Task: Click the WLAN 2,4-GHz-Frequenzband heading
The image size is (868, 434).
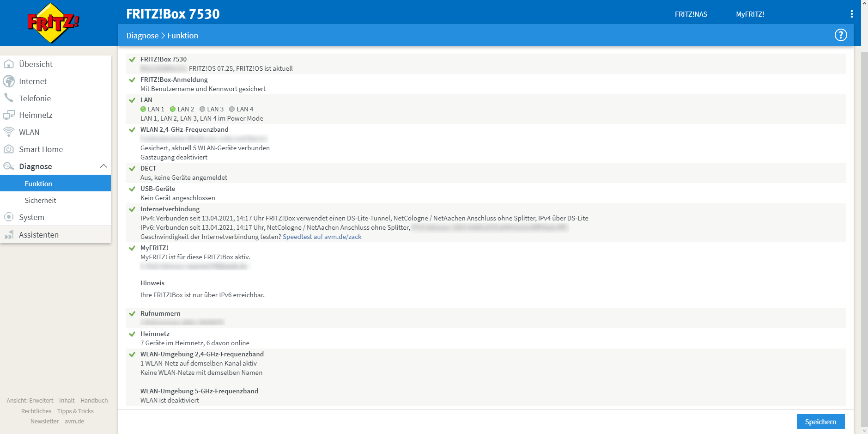Action: pyautogui.click(x=184, y=129)
